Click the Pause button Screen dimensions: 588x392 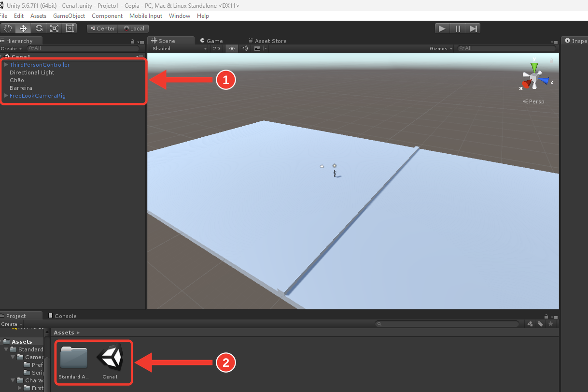point(458,29)
